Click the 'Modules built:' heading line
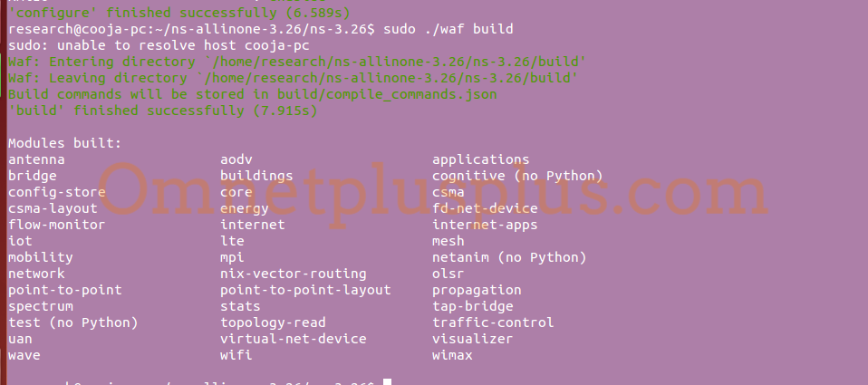The height and width of the screenshot is (385, 868). click(x=64, y=143)
